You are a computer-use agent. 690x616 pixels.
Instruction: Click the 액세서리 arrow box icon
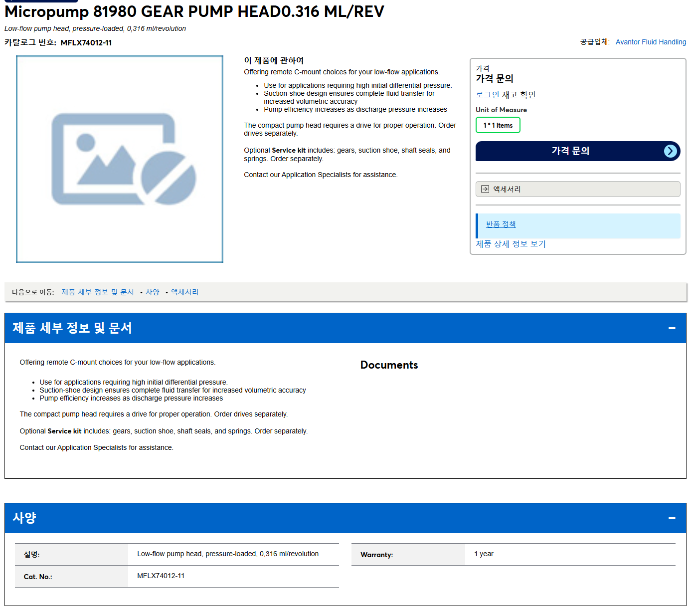pos(485,189)
